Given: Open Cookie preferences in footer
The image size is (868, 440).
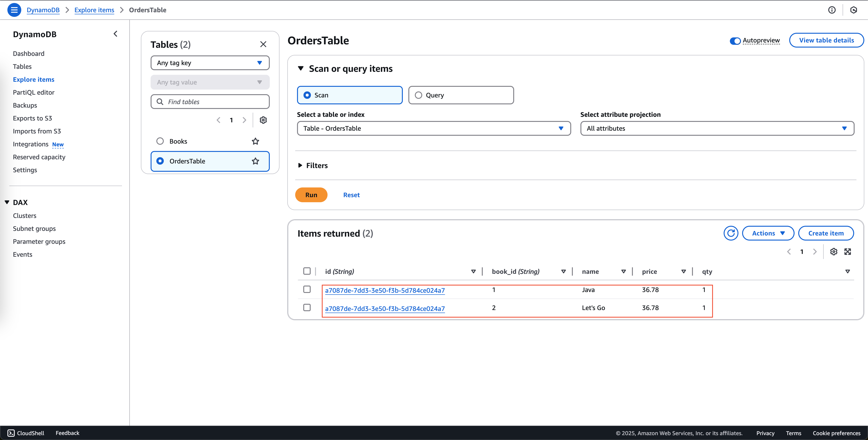Looking at the screenshot, I should (836, 433).
